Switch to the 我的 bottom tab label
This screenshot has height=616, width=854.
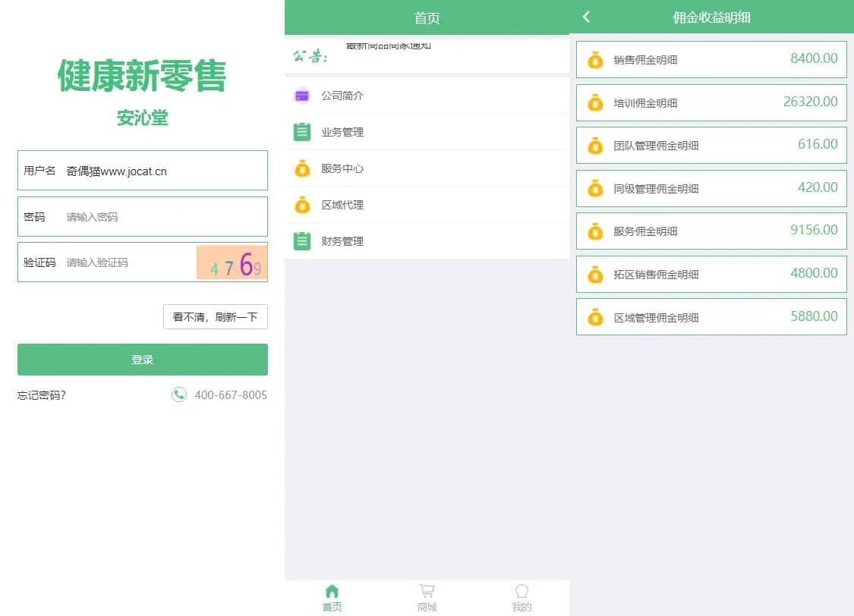tap(522, 607)
